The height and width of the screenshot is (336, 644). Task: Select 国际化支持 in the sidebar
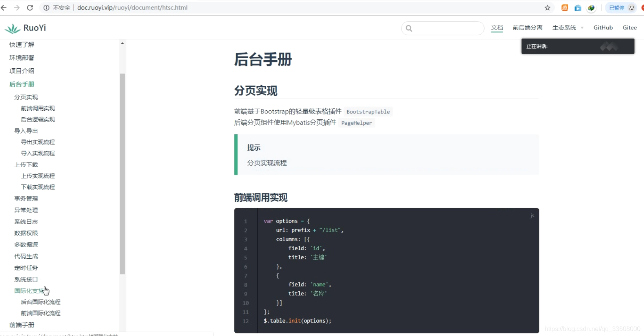29,291
